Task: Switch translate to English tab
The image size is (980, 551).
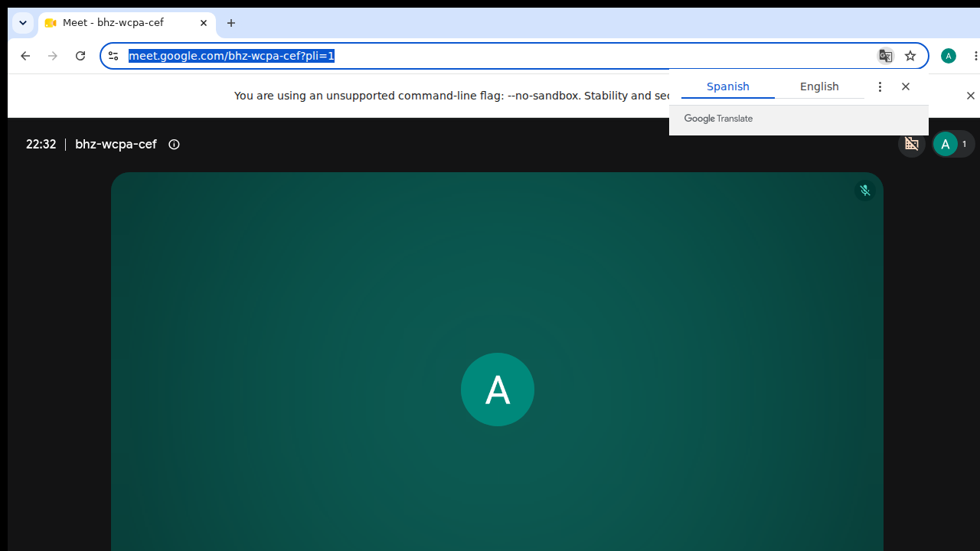Action: [819, 86]
